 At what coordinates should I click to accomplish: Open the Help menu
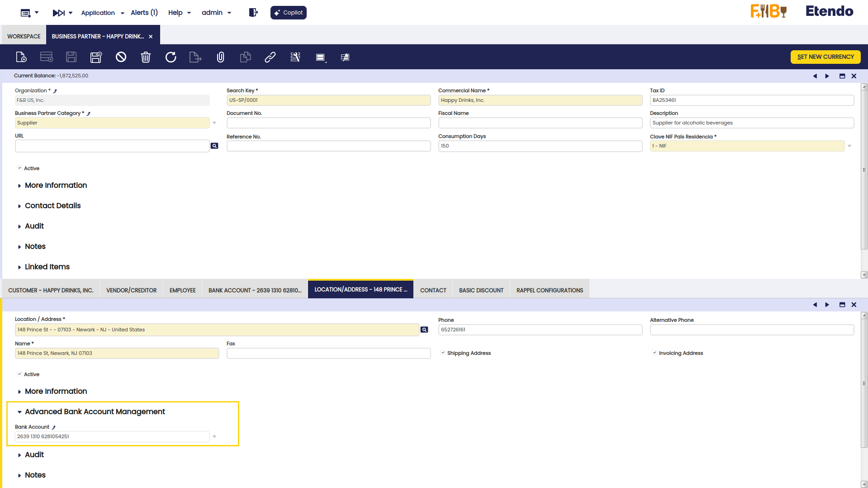[180, 13]
